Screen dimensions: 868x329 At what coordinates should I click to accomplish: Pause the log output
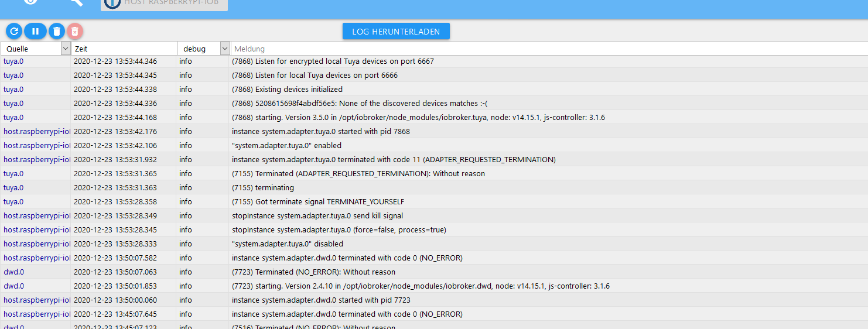(35, 31)
